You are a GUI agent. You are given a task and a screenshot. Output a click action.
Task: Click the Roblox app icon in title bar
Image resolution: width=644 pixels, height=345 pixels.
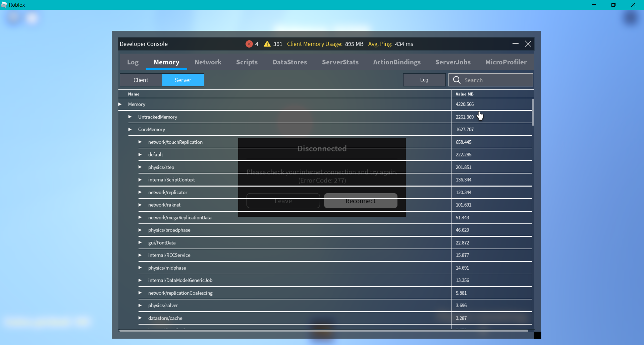tap(4, 5)
